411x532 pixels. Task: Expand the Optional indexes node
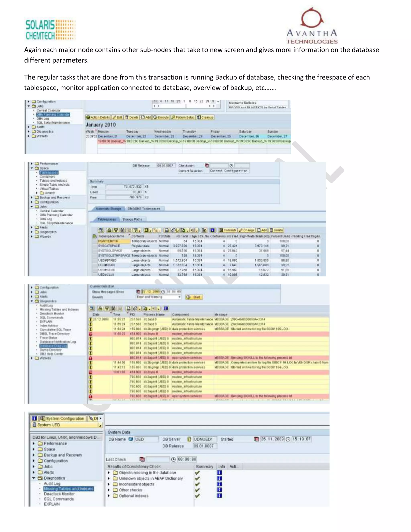109,496
